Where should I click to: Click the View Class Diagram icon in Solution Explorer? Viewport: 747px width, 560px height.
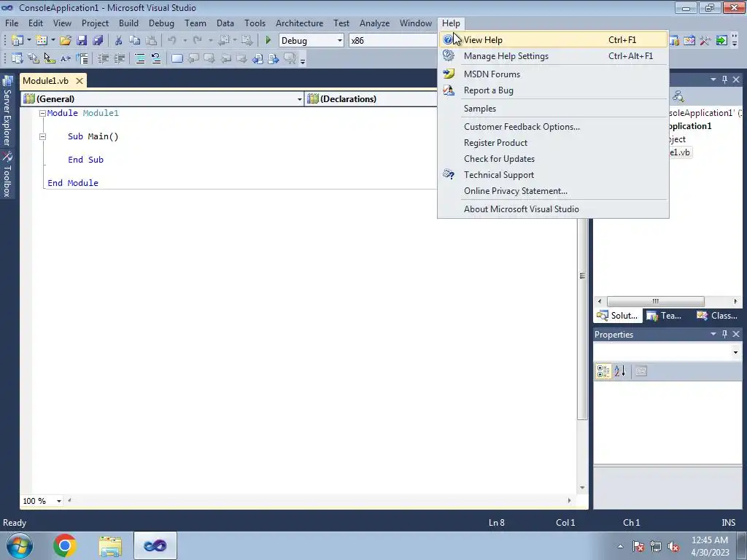[678, 97]
